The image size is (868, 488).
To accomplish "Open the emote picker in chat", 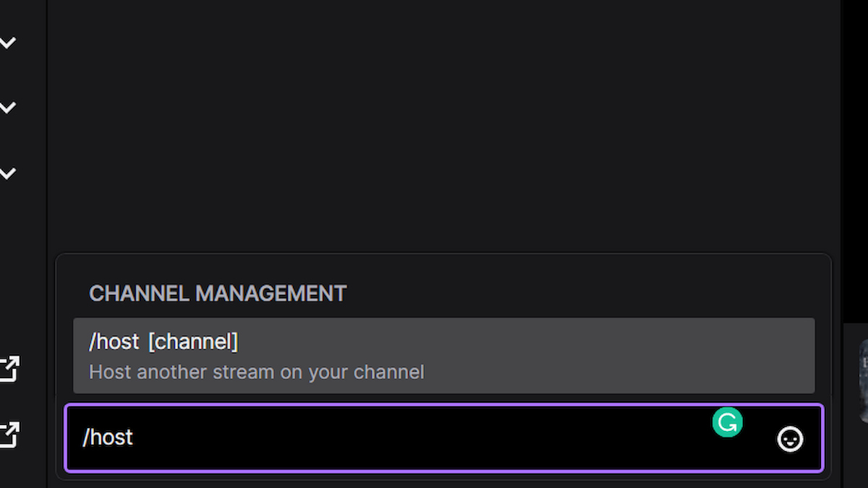I will (x=791, y=439).
